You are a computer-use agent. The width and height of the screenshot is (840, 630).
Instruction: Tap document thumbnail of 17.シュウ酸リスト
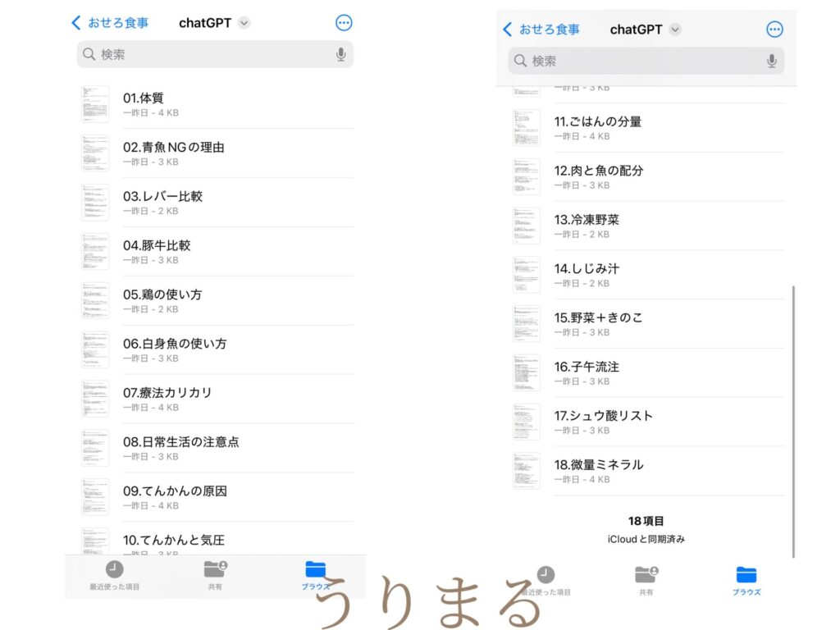click(x=526, y=422)
